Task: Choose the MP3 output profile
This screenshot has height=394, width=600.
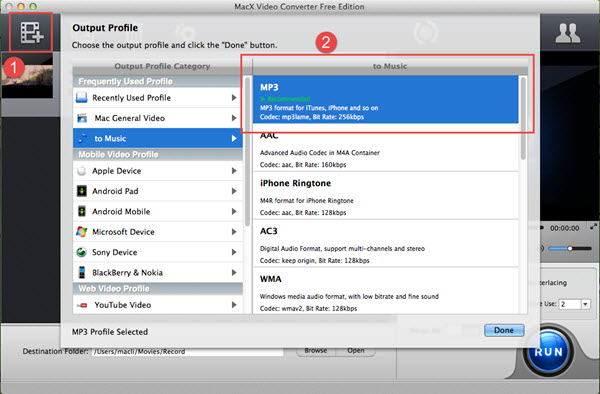Action: pyautogui.click(x=385, y=99)
